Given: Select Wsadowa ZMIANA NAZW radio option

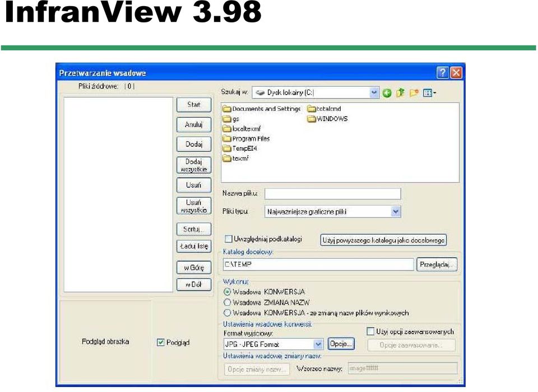Looking at the screenshot, I should (227, 302).
